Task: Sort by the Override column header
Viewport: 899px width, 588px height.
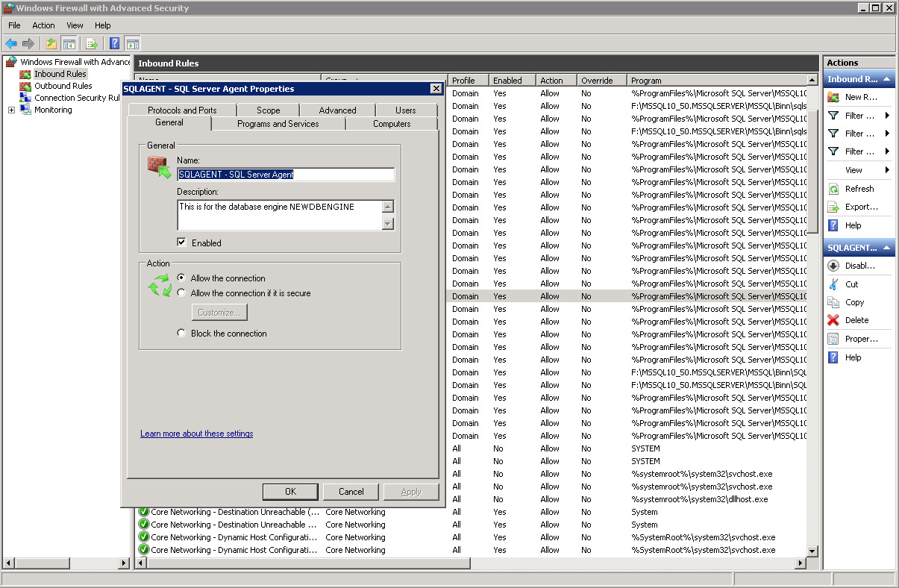Action: click(601, 80)
